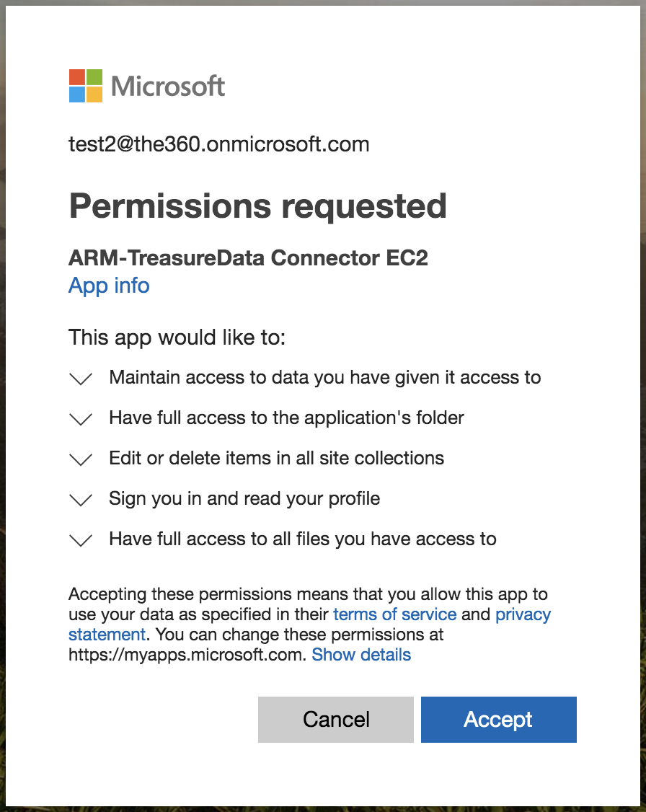Click Show details link
The image size is (646, 812).
click(361, 655)
